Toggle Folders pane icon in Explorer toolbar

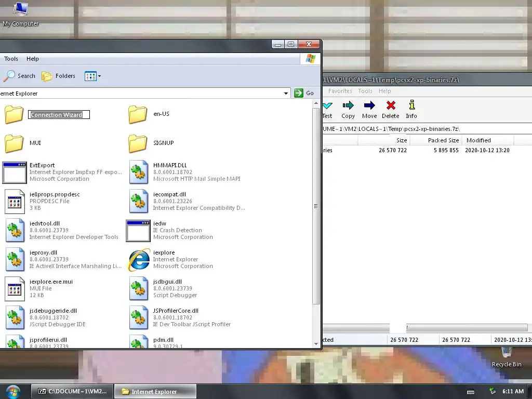point(47,76)
